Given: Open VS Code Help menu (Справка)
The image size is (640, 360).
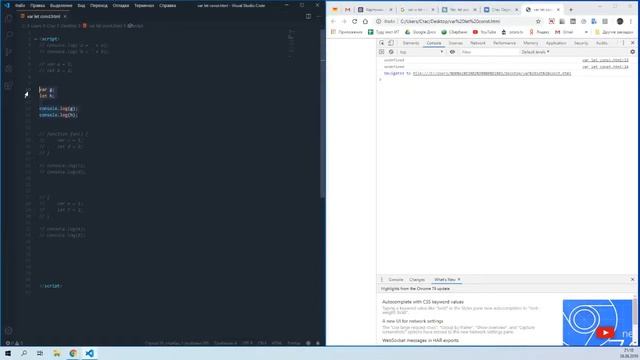Looking at the screenshot, I should [167, 5].
